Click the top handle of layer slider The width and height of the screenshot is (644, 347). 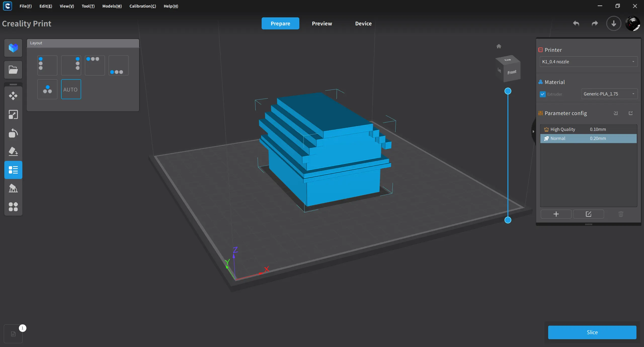(508, 91)
